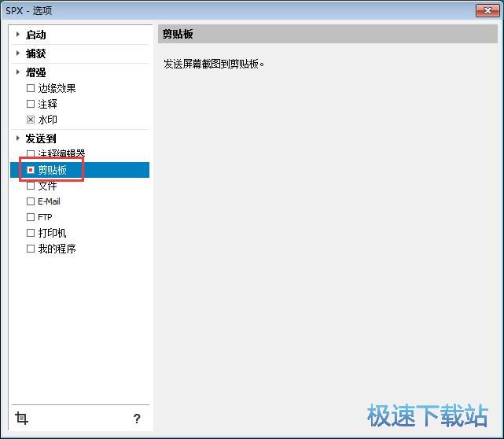504x439 pixels.
Task: Select the 剪贴板 option label
Action: tap(52, 170)
